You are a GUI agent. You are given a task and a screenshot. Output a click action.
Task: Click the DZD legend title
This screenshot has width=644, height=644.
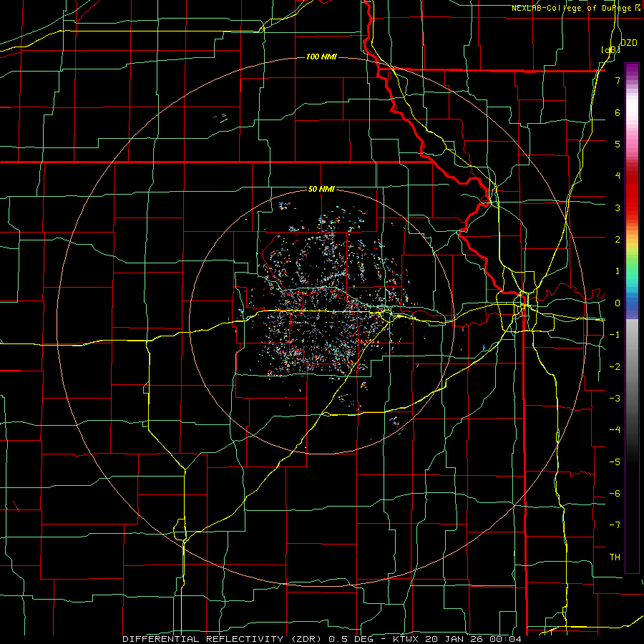(x=629, y=43)
